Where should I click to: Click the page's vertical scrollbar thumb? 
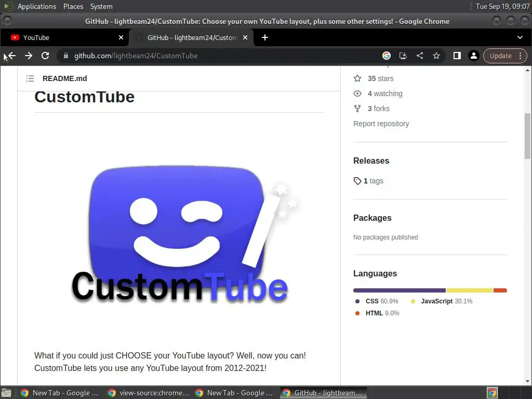tap(528, 136)
